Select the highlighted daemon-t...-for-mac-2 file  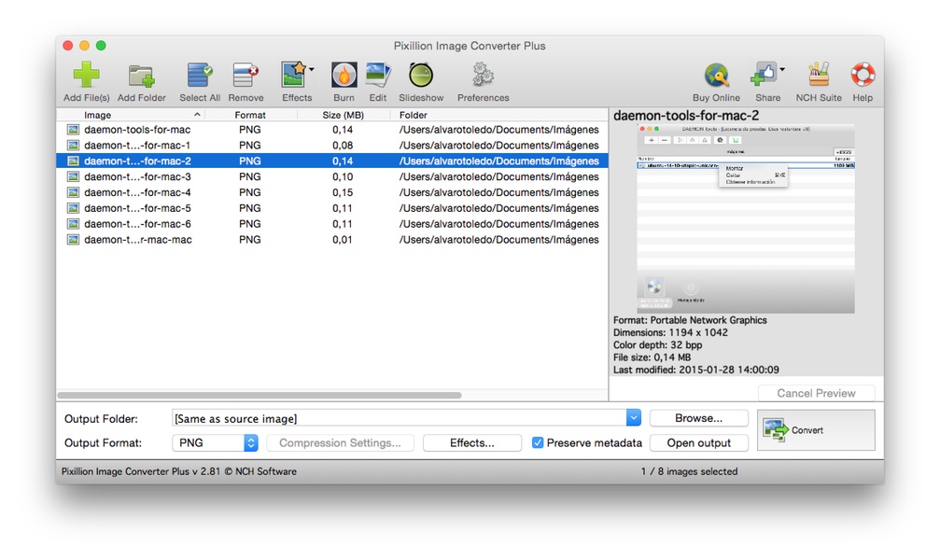(332, 161)
